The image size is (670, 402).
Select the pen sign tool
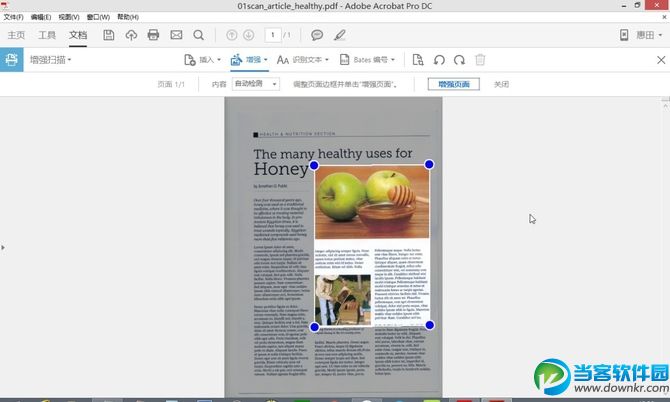click(x=340, y=35)
